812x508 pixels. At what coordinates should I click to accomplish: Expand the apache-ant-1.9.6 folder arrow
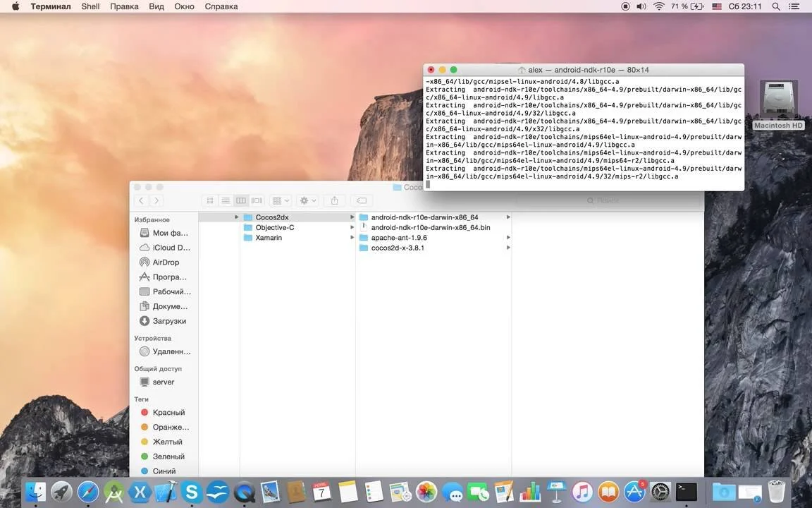tap(508, 237)
